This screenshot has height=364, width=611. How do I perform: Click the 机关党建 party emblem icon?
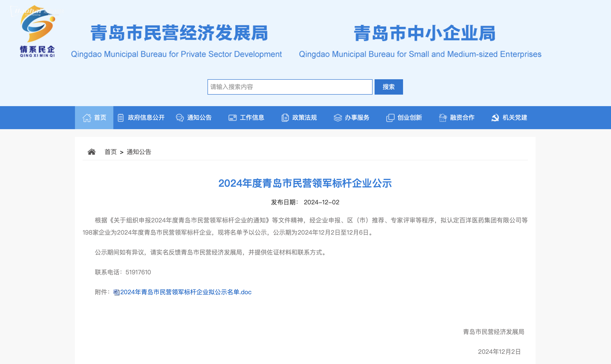(x=495, y=118)
